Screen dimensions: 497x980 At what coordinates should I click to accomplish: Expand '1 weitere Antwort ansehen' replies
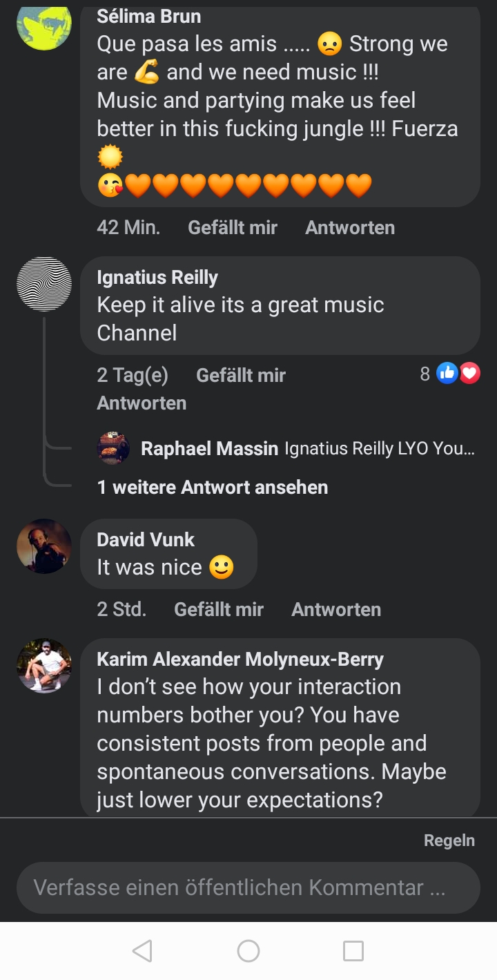pyautogui.click(x=213, y=487)
